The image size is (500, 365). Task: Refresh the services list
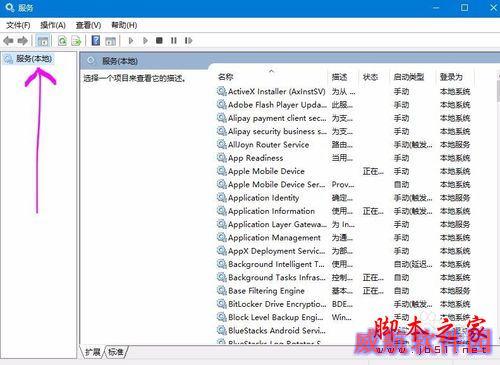coord(62,41)
